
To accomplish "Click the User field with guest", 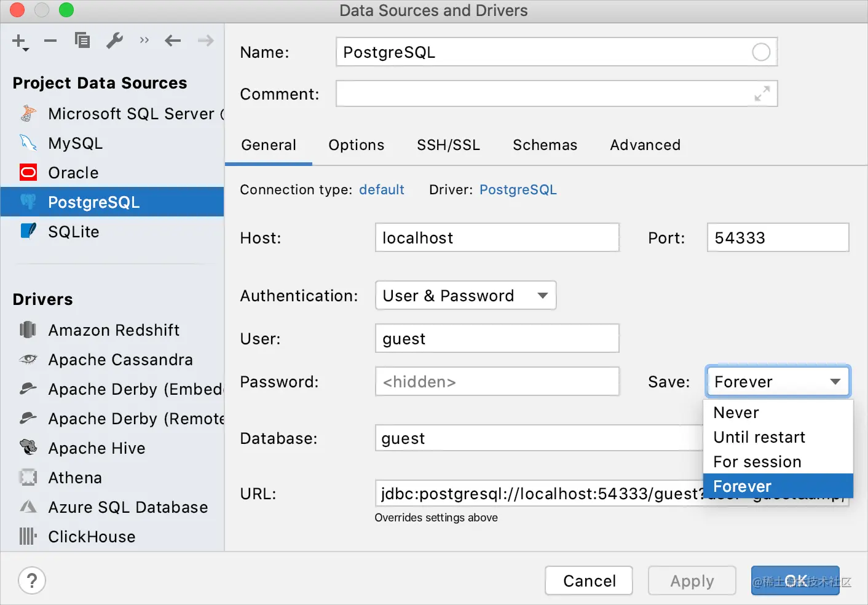I will (497, 339).
